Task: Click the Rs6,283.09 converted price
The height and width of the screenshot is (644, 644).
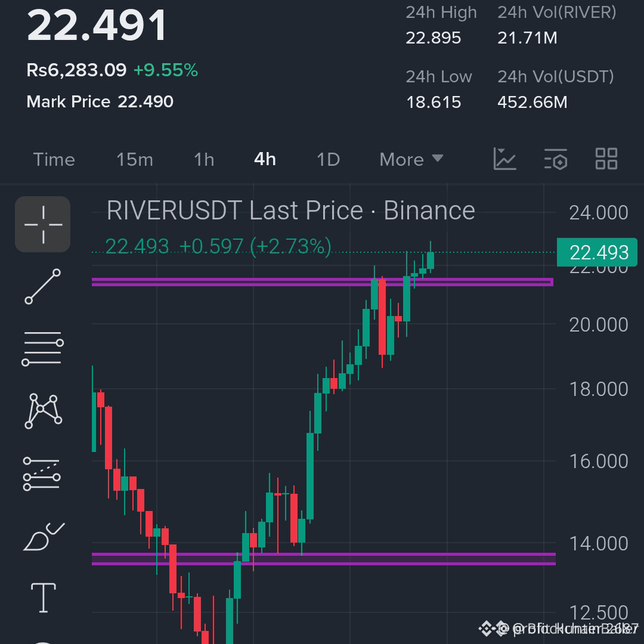Action: 76,70
